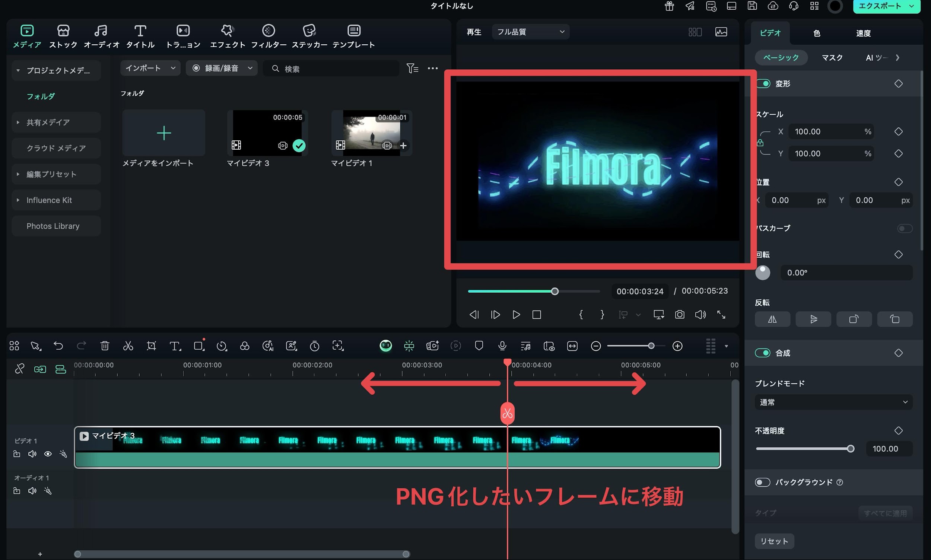Add text with the T tool
The height and width of the screenshot is (560, 931).
pos(175,346)
